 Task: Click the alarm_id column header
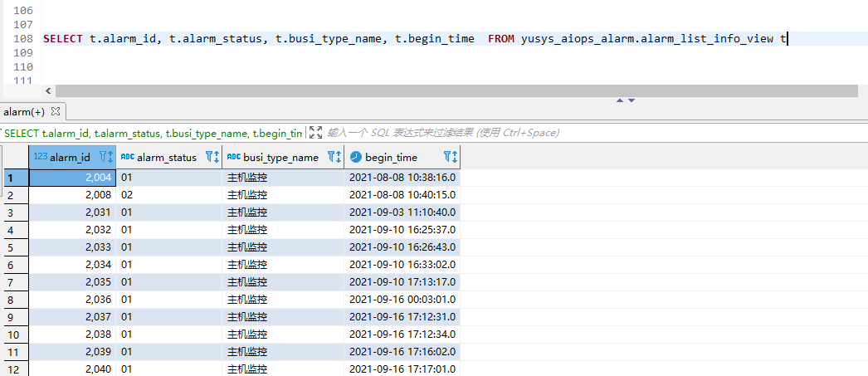(x=72, y=157)
